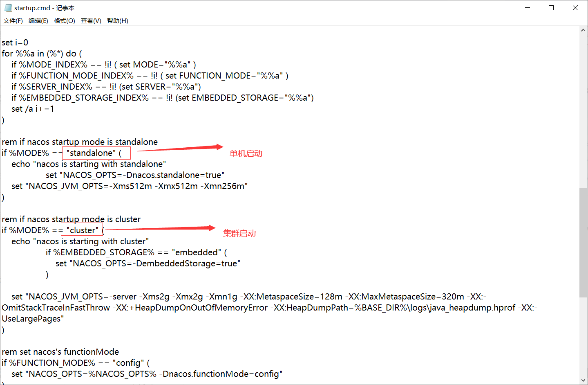Click the line 'if %FUNCTION_MODE% == "config" ('
Viewport: 588px width, 385px height.
pyautogui.click(x=76, y=363)
